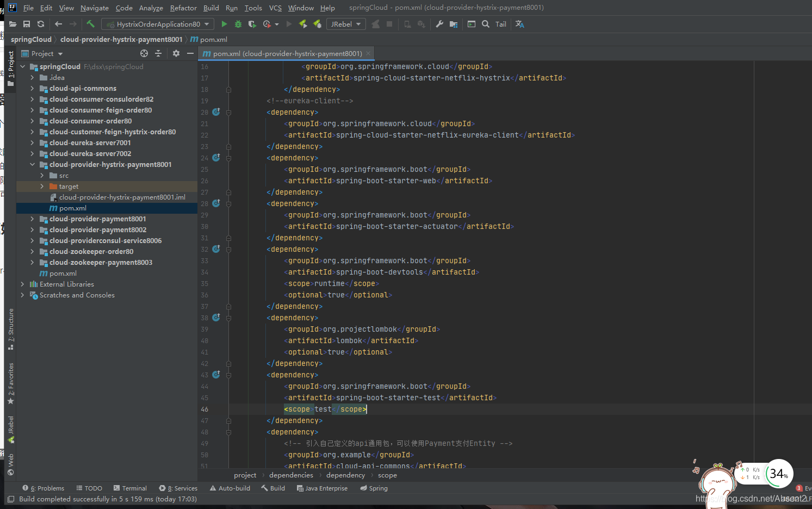This screenshot has height=509, width=812.
Task: Open Java Enterprise tool window
Action: [x=322, y=488]
